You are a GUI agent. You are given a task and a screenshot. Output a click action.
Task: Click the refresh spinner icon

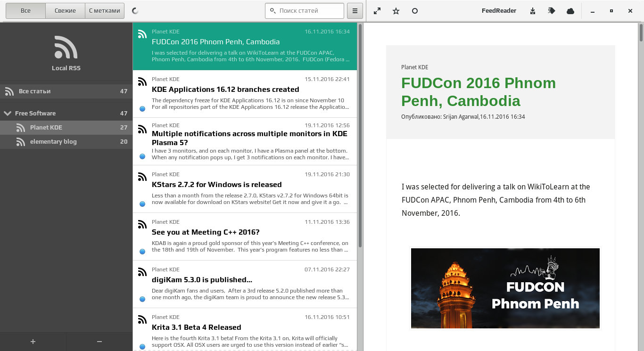click(x=135, y=11)
